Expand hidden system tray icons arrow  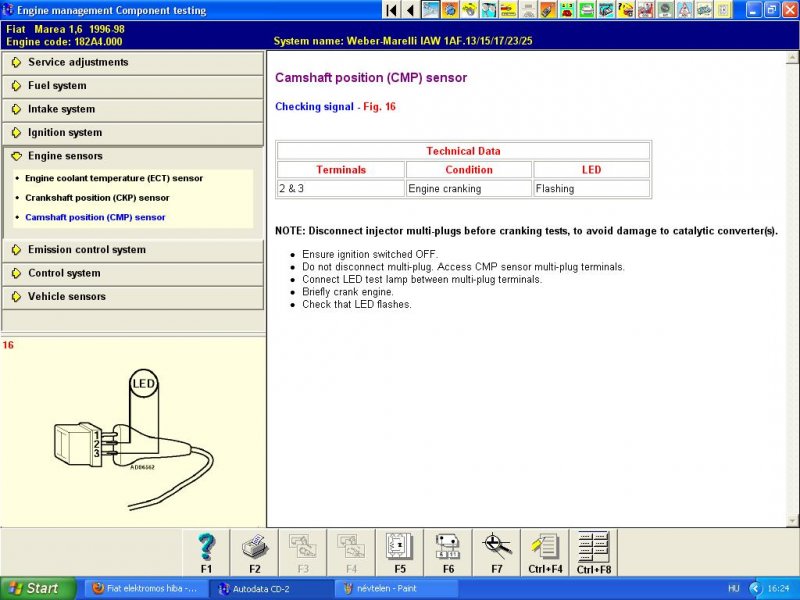point(755,589)
